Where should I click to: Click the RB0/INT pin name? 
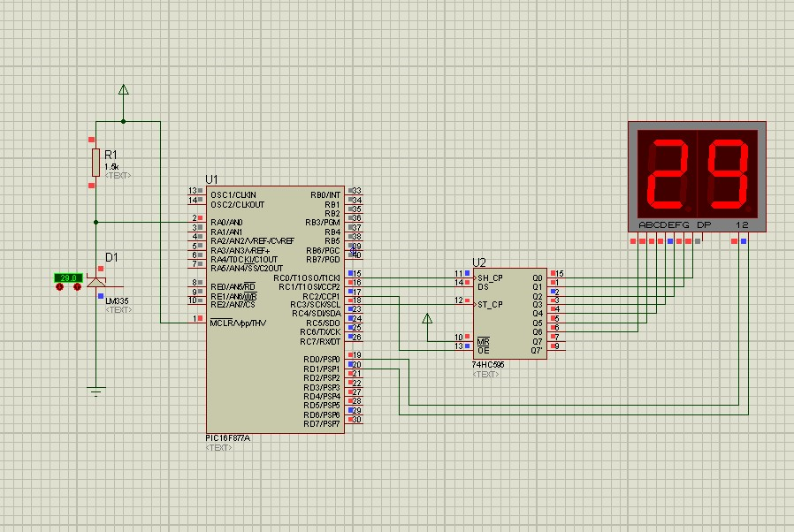pos(325,195)
